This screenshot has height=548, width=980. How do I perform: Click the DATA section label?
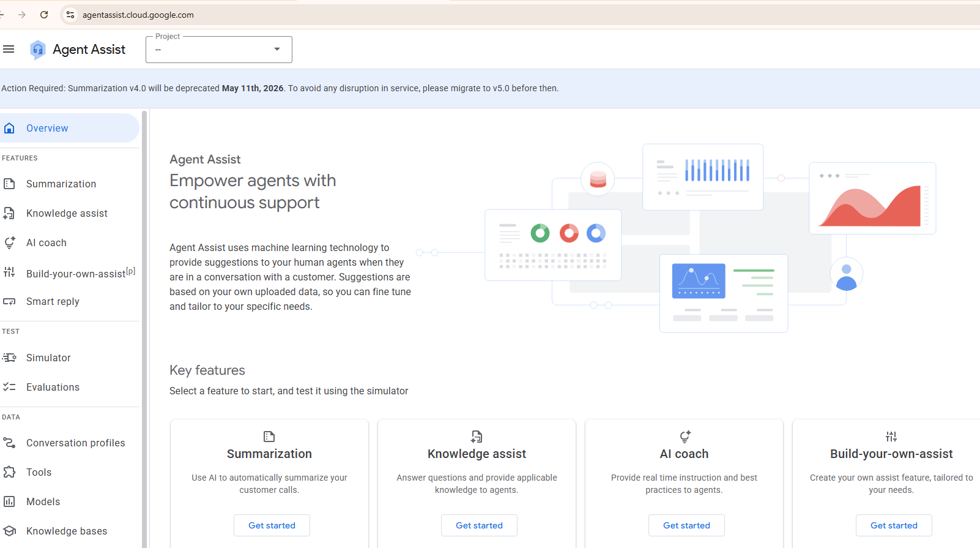tap(11, 417)
